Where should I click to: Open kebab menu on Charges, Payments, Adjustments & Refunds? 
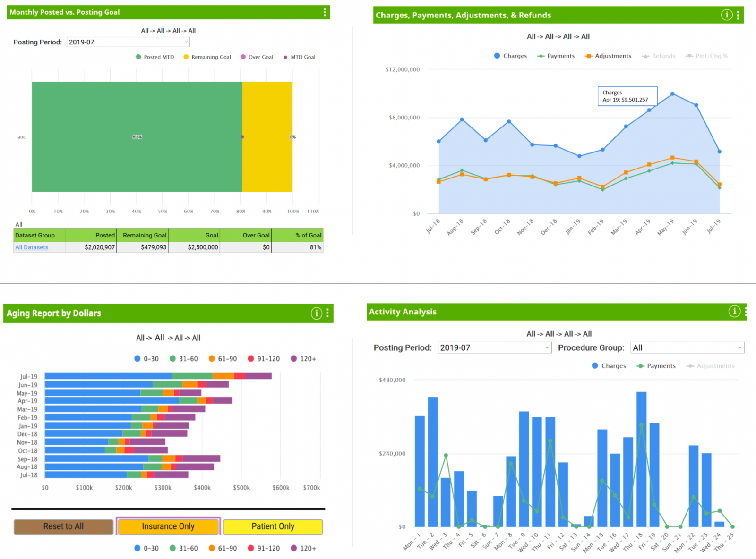738,15
